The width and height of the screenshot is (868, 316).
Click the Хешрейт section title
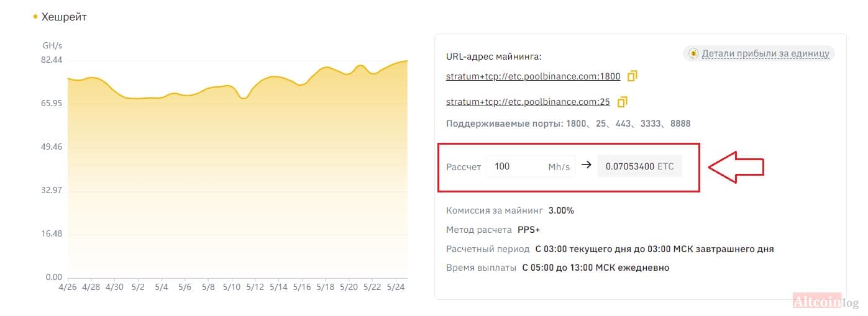pos(64,17)
